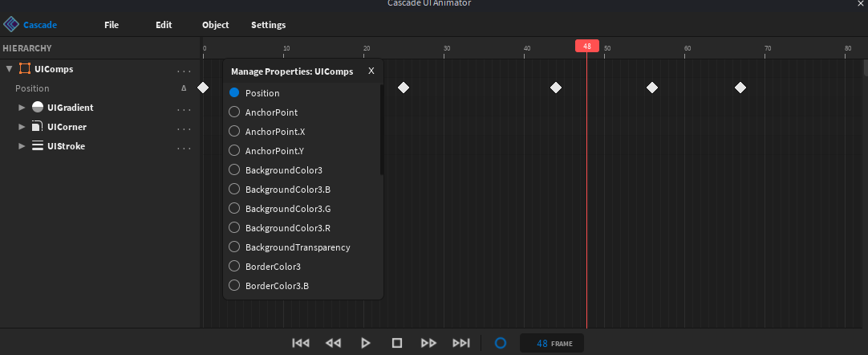
Task: Click the frame number input field
Action: [x=543, y=344]
